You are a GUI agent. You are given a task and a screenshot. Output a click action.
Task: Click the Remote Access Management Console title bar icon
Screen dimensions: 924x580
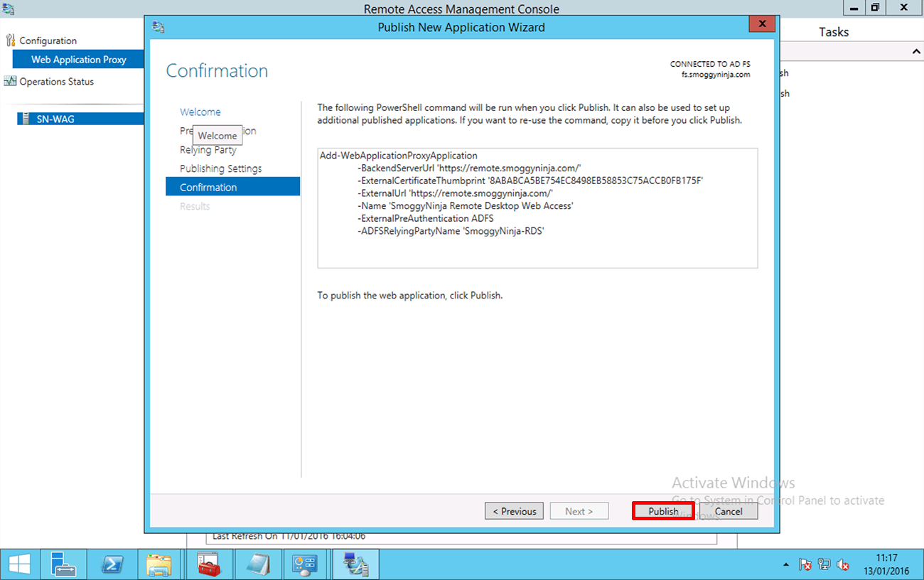8,9
